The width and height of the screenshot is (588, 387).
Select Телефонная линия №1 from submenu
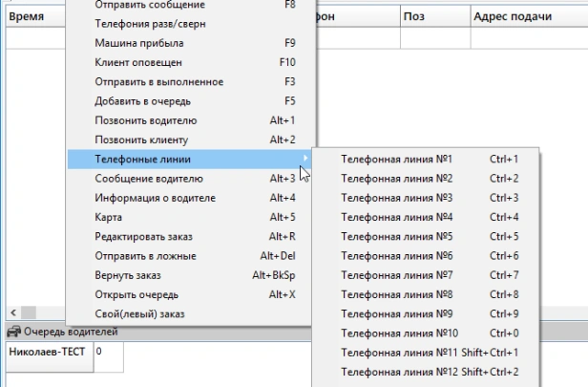tap(396, 160)
